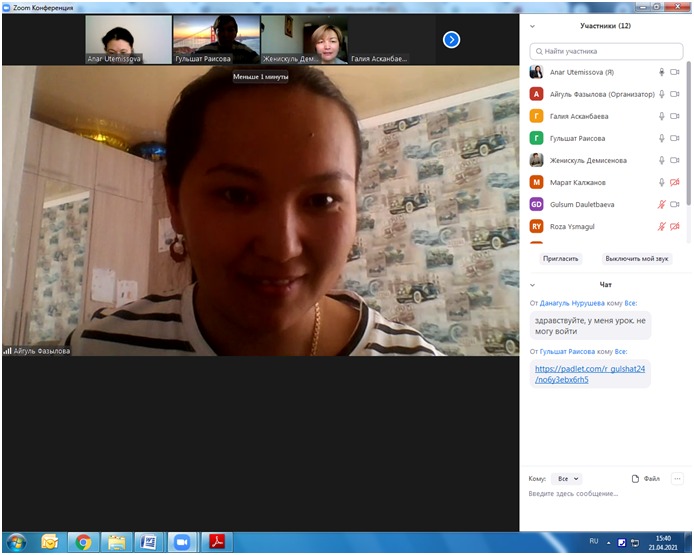The height and width of the screenshot is (555, 694).
Task: Open Microsoft Word from the taskbar
Action: tap(149, 542)
